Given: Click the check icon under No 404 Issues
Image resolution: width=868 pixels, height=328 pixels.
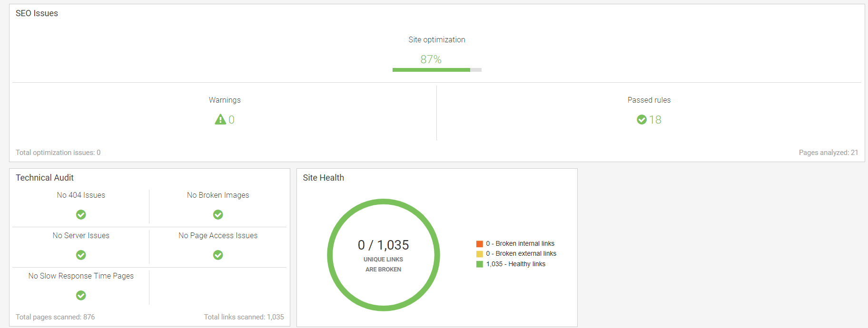Looking at the screenshot, I should click(x=81, y=215).
